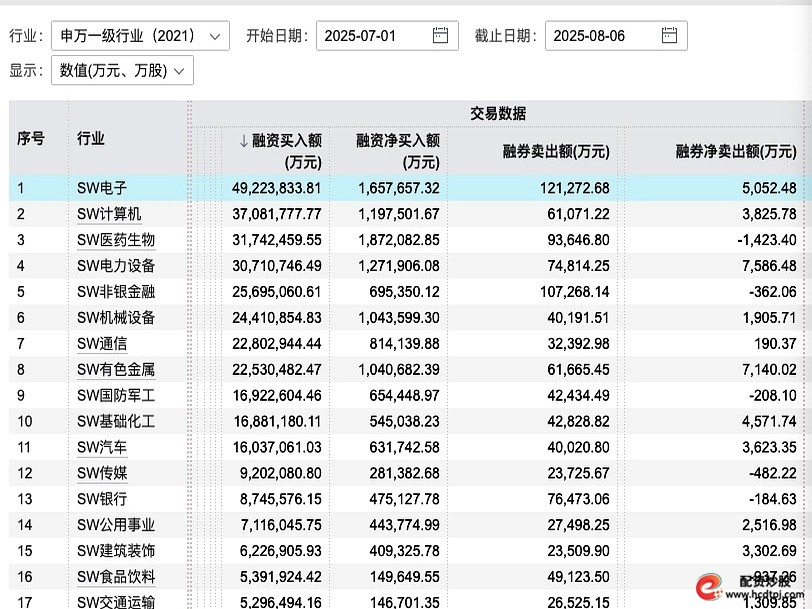Open the SW电子 industry link
The height and width of the screenshot is (609, 812).
[x=98, y=187]
